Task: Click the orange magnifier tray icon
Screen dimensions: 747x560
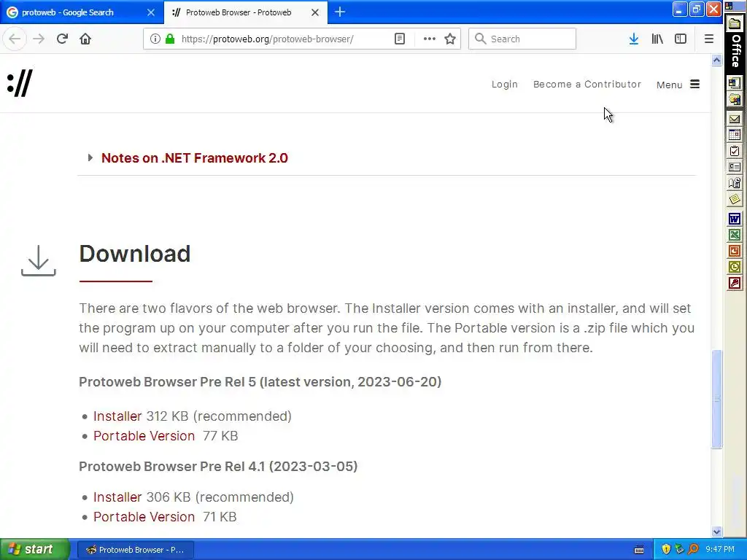Action: [x=693, y=550]
